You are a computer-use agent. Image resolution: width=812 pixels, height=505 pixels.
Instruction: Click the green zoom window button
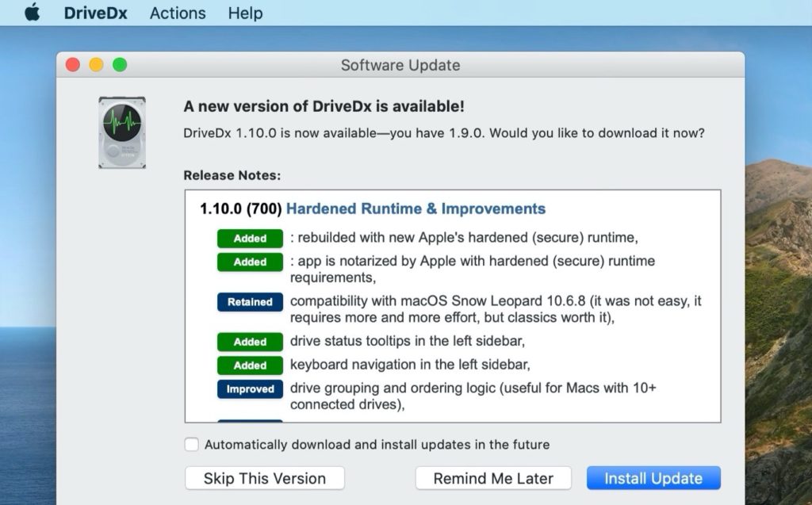[x=120, y=65]
